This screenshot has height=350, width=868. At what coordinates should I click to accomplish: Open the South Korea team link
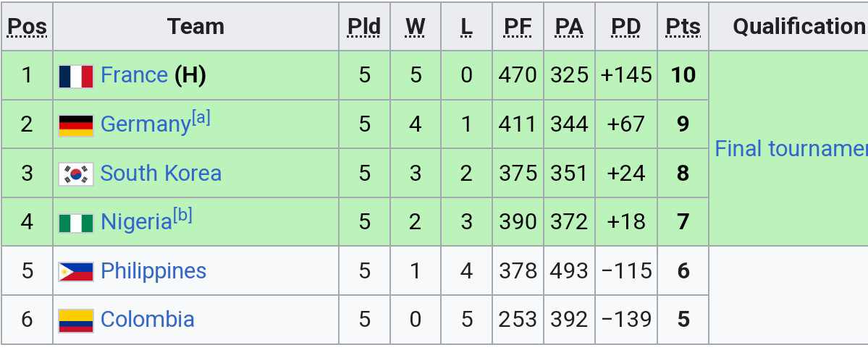click(161, 173)
